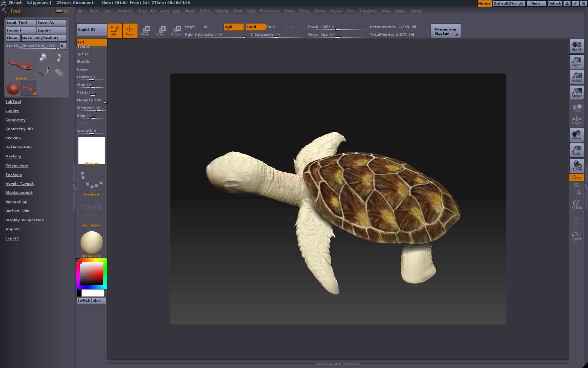Click the Frame icon on right shelf
588x368 pixels.
pyautogui.click(x=576, y=204)
